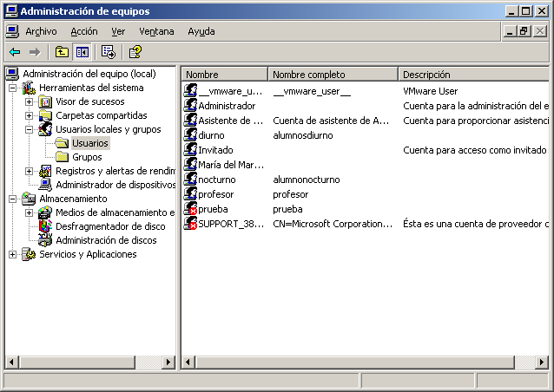Select the profesor user entry
Image resolution: width=554 pixels, height=392 pixels.
[x=216, y=194]
